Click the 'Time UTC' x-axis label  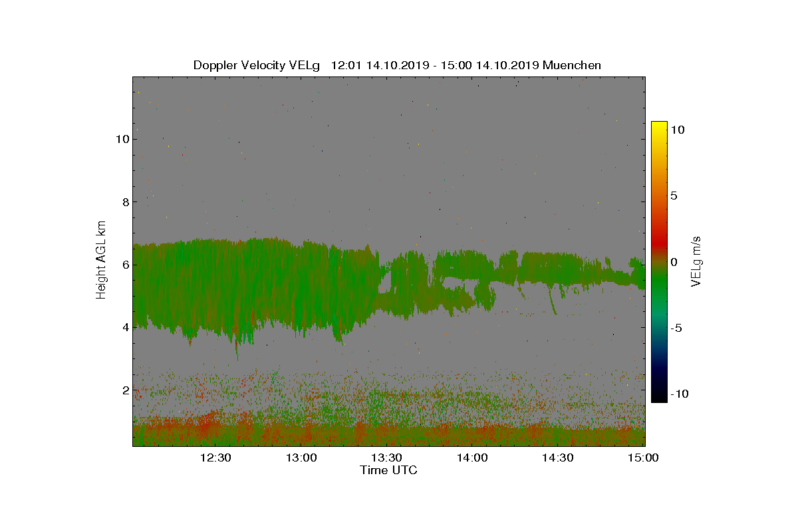[x=388, y=470]
